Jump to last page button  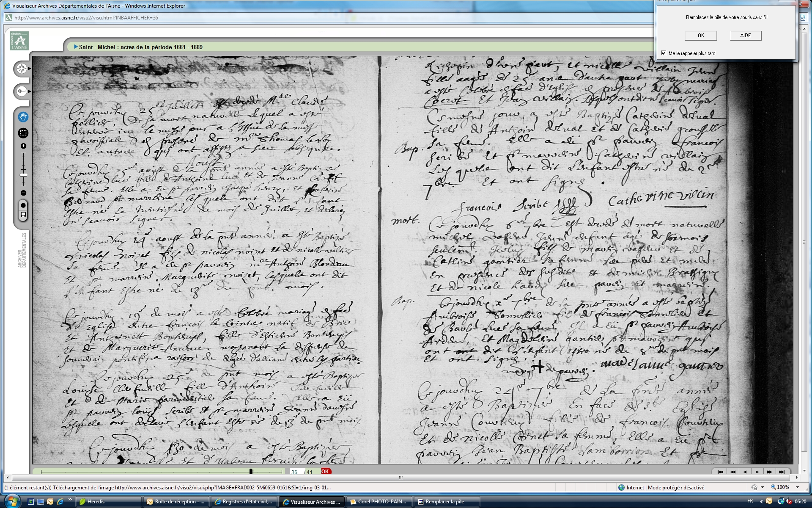(x=782, y=472)
